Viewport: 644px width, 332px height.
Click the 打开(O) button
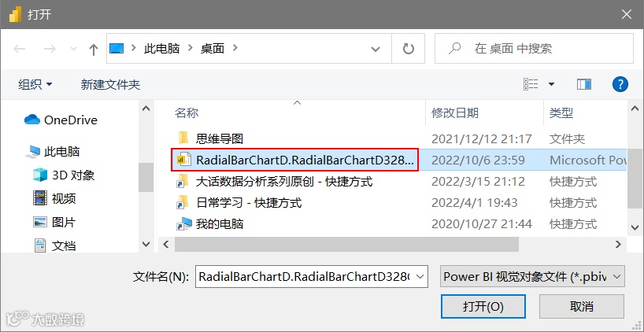click(x=483, y=306)
